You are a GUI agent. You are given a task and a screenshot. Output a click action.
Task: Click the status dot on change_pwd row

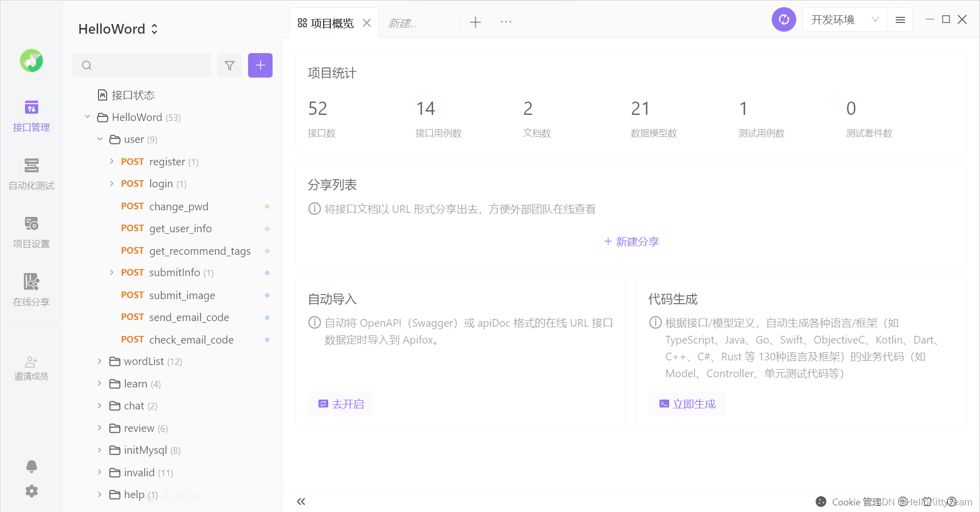[267, 206]
